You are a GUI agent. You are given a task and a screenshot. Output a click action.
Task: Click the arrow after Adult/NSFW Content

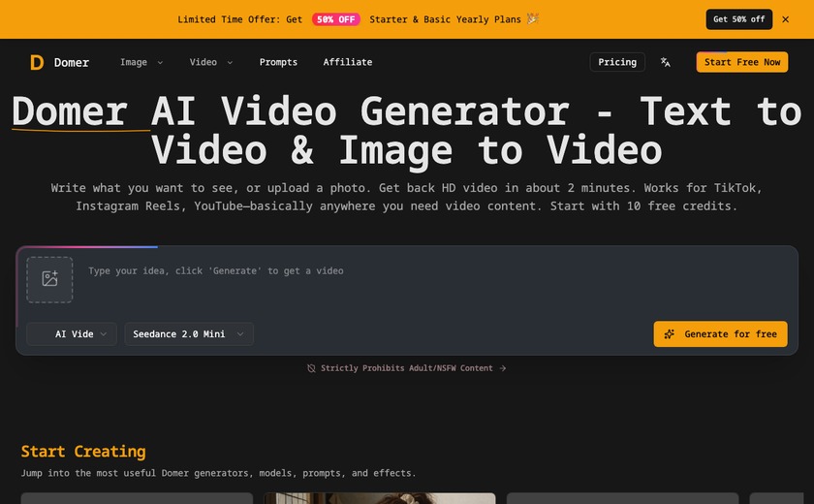pos(503,368)
